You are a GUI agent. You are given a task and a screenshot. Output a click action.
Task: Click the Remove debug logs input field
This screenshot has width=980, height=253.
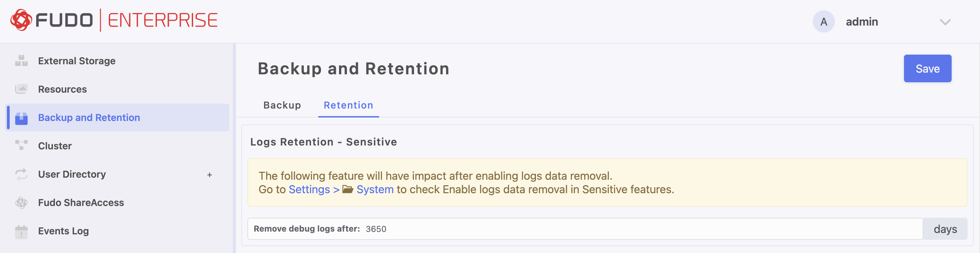(494, 229)
